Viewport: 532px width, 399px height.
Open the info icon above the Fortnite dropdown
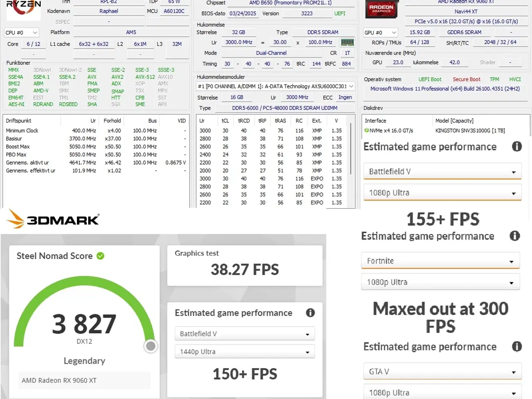coord(515,236)
